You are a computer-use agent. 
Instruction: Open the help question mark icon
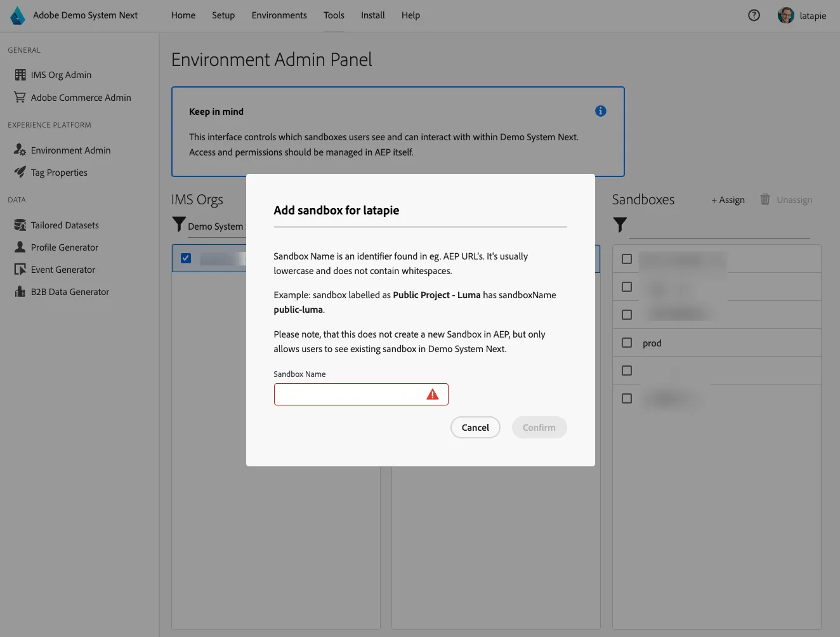(754, 15)
